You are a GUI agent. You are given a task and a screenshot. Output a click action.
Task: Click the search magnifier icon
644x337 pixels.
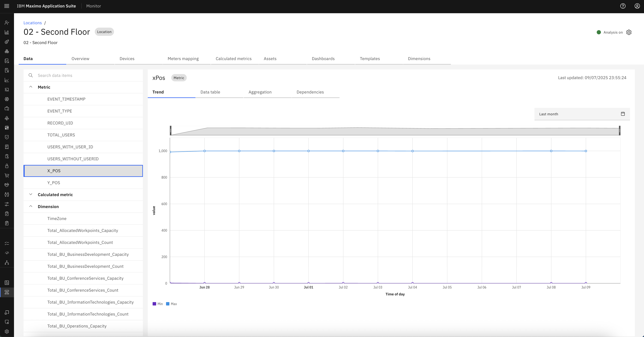[x=31, y=75]
